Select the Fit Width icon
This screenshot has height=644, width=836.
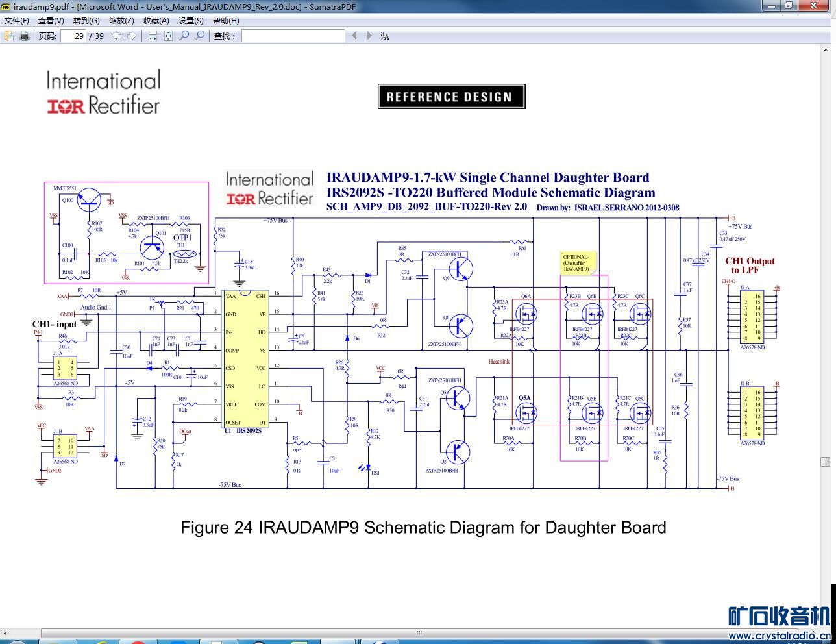point(153,36)
